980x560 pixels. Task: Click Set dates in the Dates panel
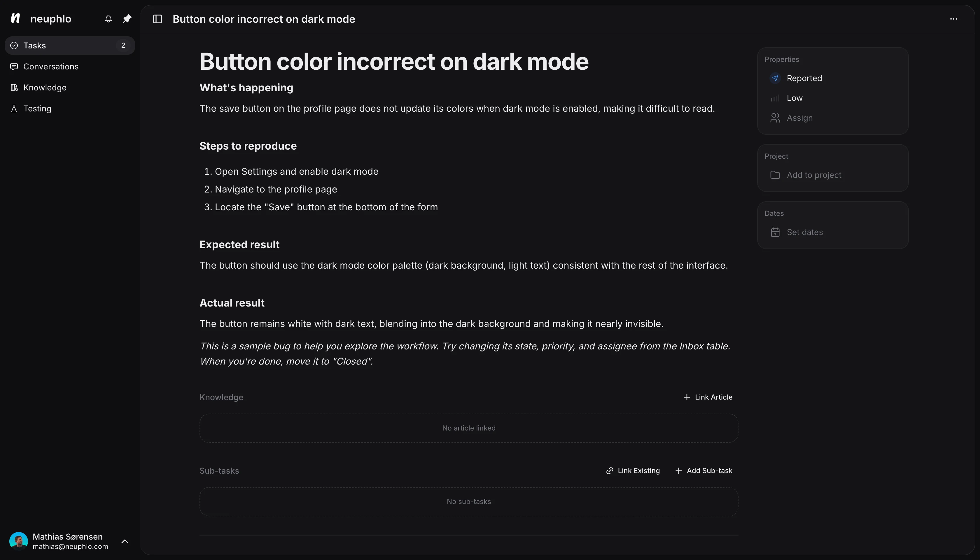point(804,232)
